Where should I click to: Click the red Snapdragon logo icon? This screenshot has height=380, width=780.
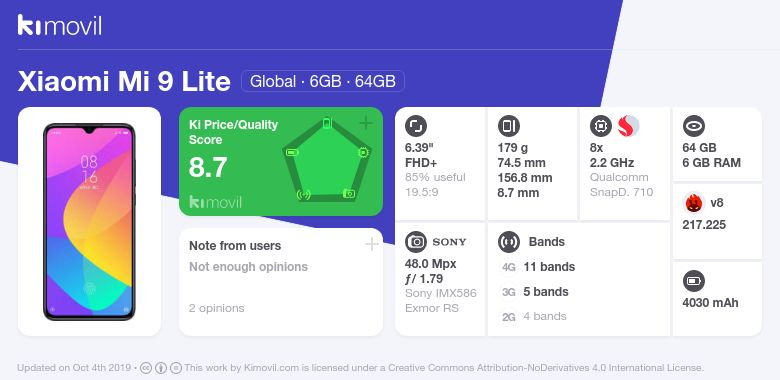(628, 126)
